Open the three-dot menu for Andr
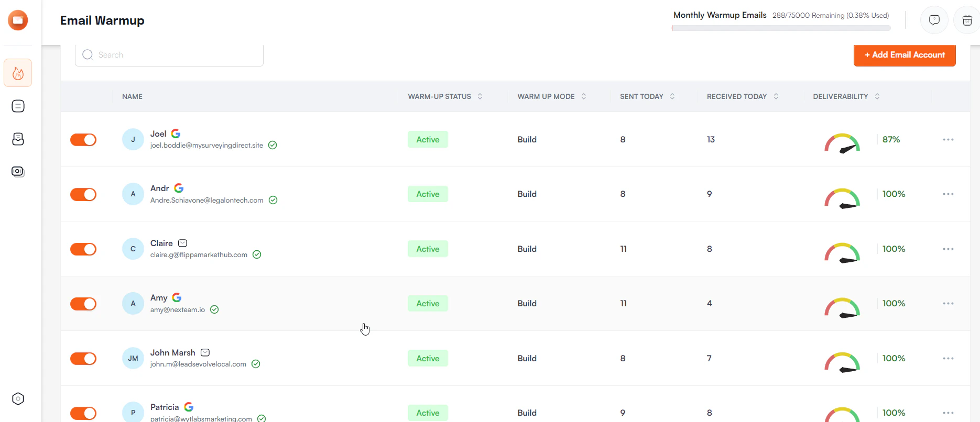The image size is (980, 422). click(x=948, y=194)
